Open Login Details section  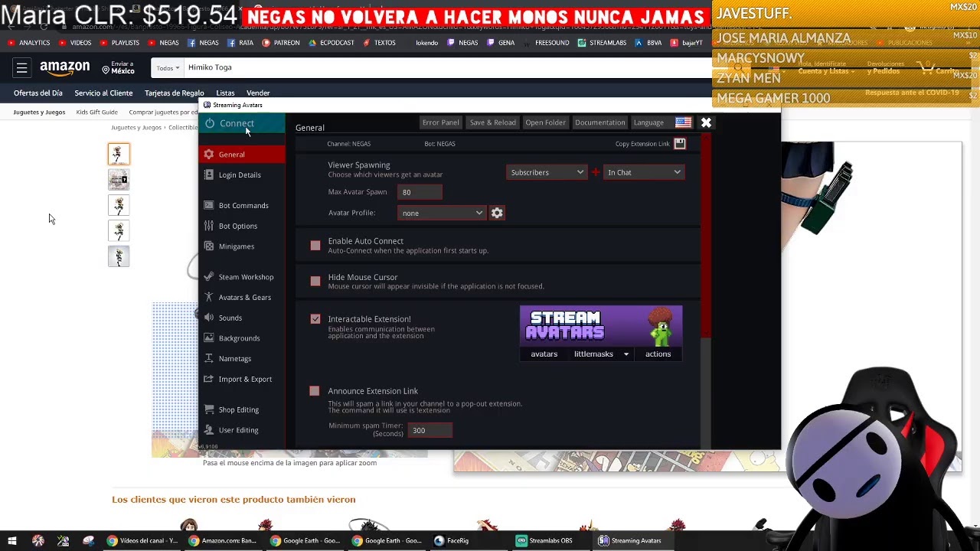tap(242, 175)
